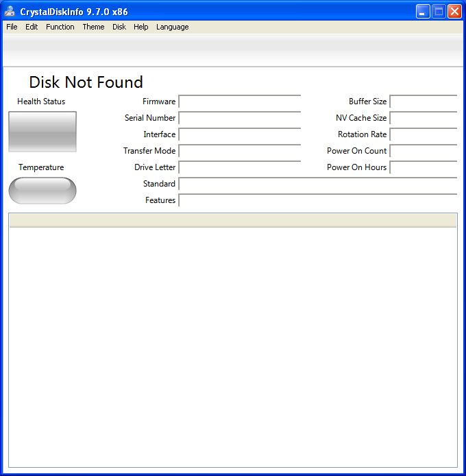The height and width of the screenshot is (476, 466).
Task: Open the Help menu
Action: (x=141, y=27)
